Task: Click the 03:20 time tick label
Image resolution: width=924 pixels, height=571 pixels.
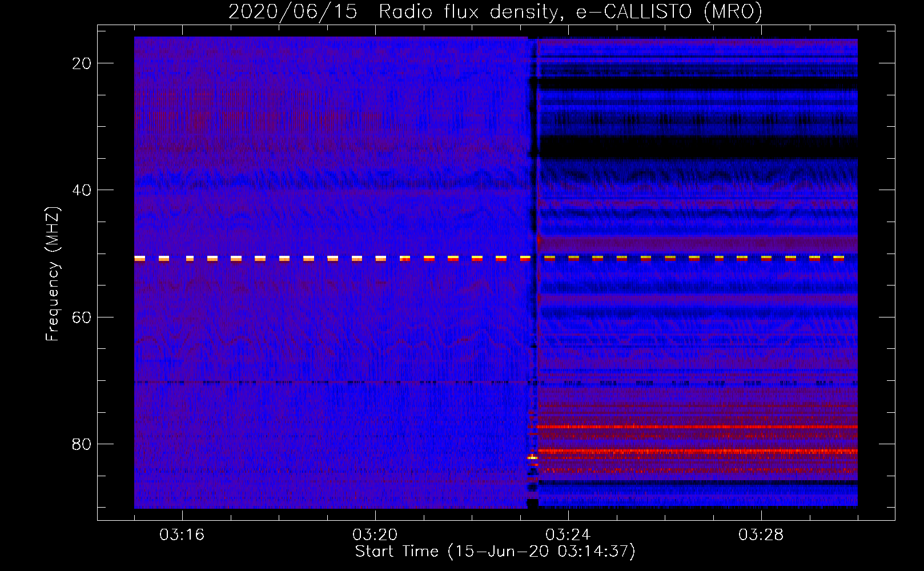Action: click(x=375, y=535)
